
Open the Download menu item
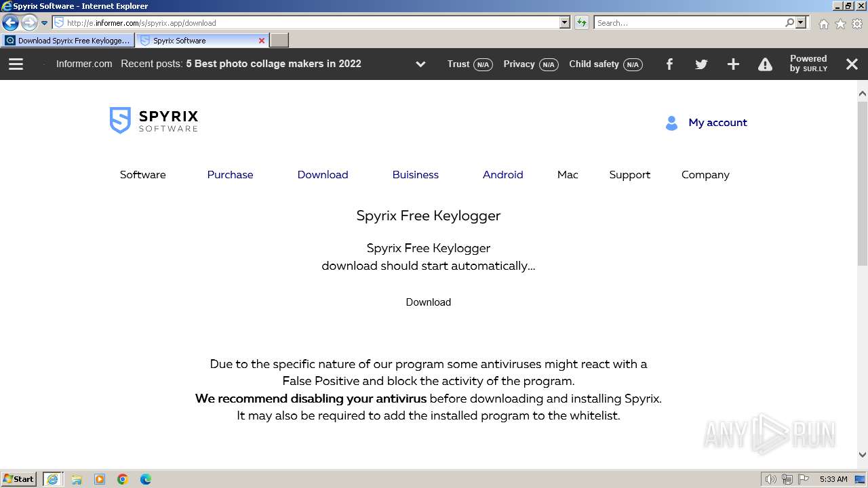pos(323,175)
